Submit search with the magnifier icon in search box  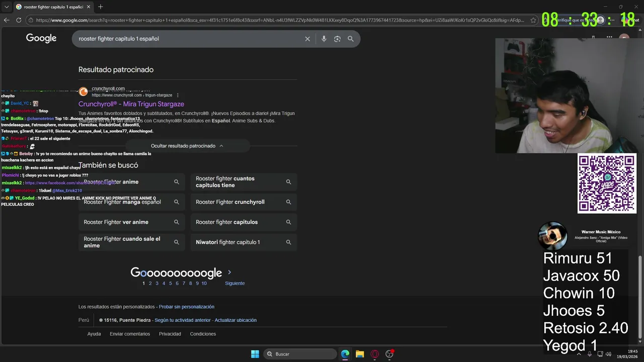point(351,39)
